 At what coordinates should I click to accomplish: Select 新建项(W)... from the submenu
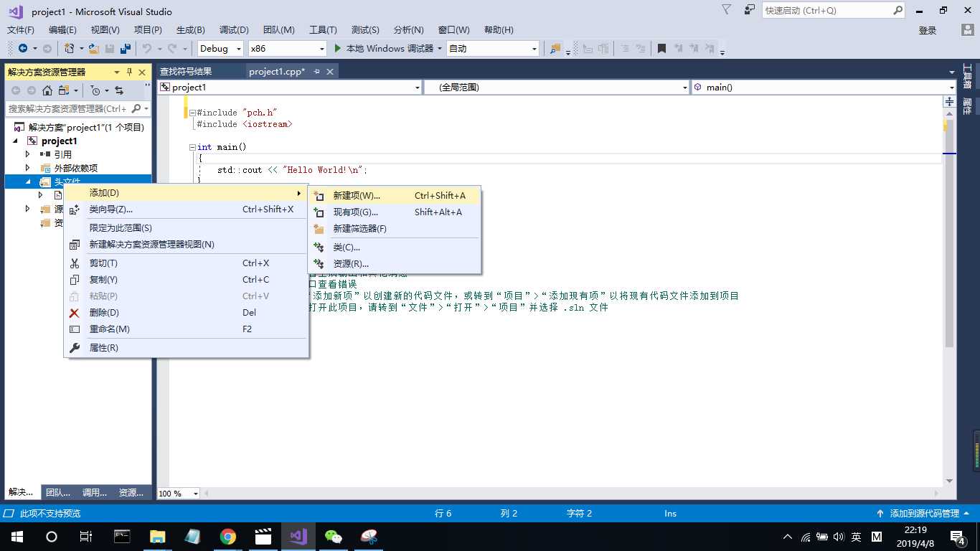click(395, 196)
